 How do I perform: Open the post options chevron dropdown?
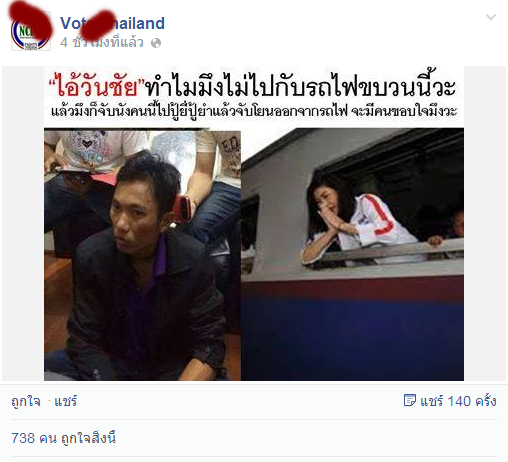coord(491,17)
